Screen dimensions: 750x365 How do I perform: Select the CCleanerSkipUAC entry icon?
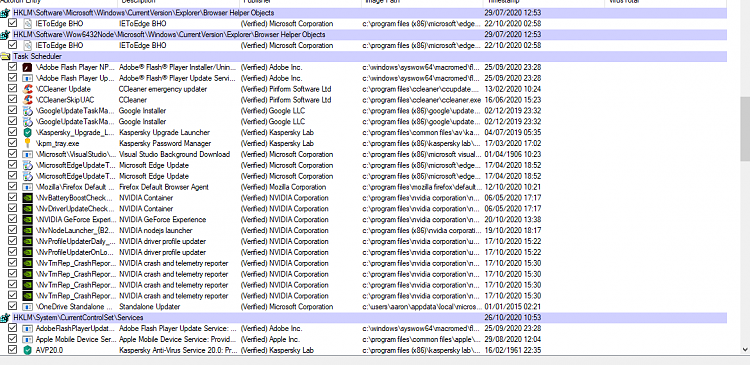coord(27,100)
